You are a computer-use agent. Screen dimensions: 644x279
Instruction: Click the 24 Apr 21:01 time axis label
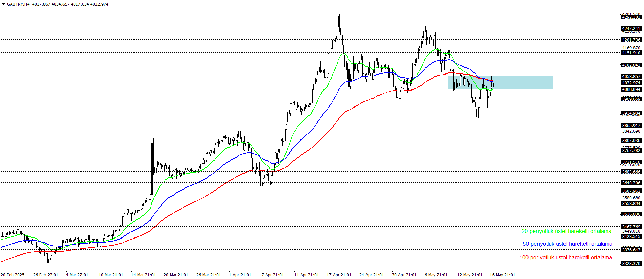point(372,275)
